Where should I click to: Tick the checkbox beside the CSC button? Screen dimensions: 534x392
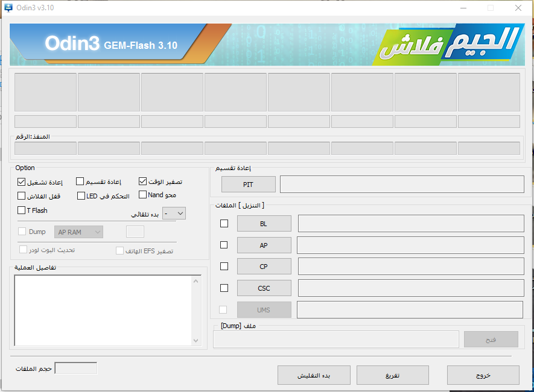tap(224, 288)
